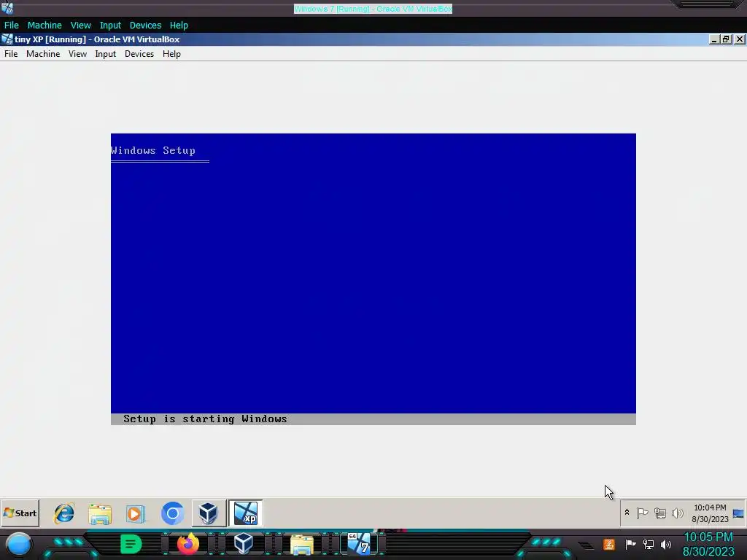Click inside the blue Windows Setup screen
The height and width of the screenshot is (560, 747).
point(373,279)
